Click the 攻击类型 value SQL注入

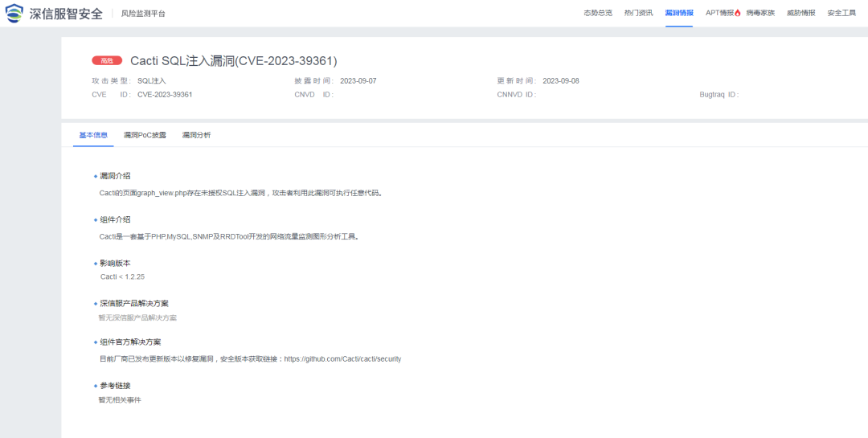point(152,81)
